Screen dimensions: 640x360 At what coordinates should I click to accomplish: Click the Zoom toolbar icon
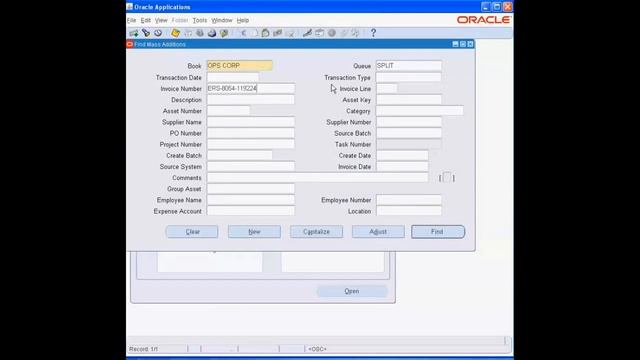[320, 33]
